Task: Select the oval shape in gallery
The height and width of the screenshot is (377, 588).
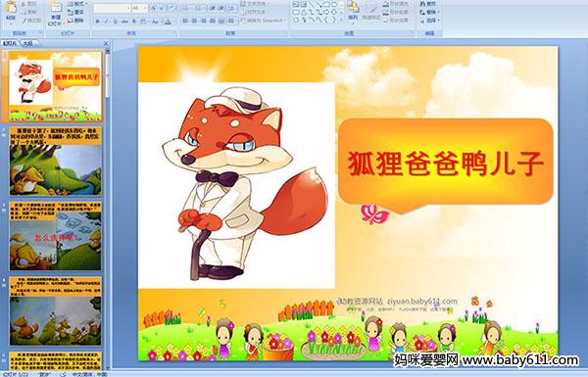Action: [x=334, y=5]
